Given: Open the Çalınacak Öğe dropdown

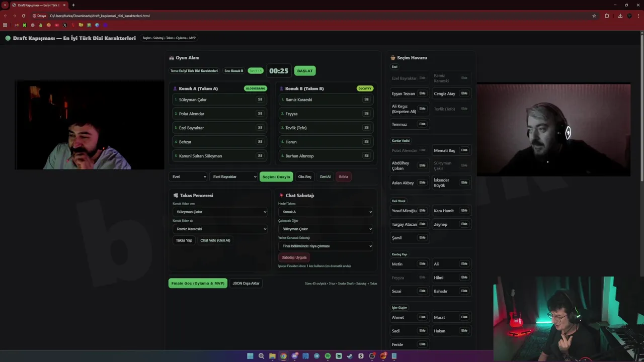Looking at the screenshot, I should coord(326,229).
